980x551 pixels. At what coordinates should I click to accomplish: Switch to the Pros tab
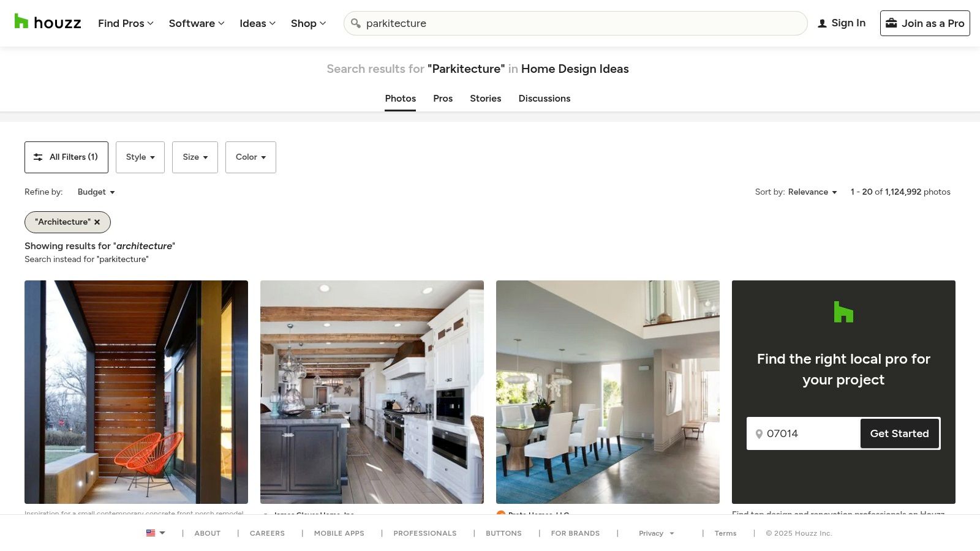point(443,99)
